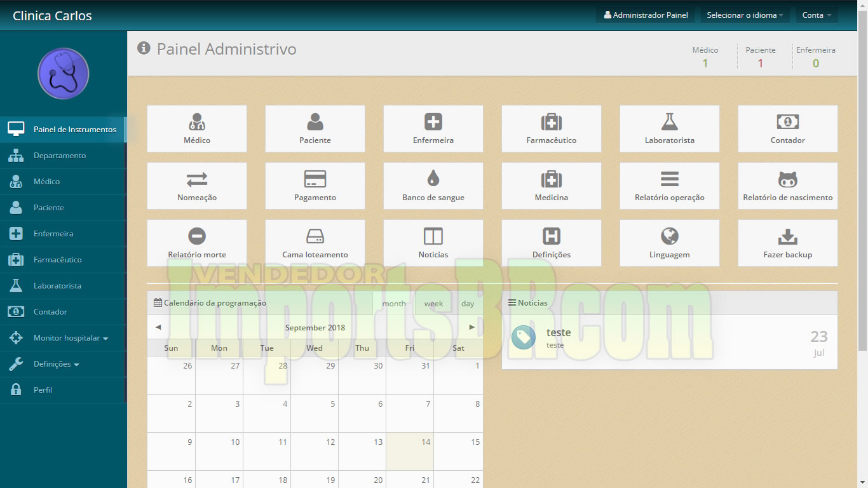Image resolution: width=868 pixels, height=488 pixels.
Task: Click the Enfermeira counter in header
Action: point(816,57)
